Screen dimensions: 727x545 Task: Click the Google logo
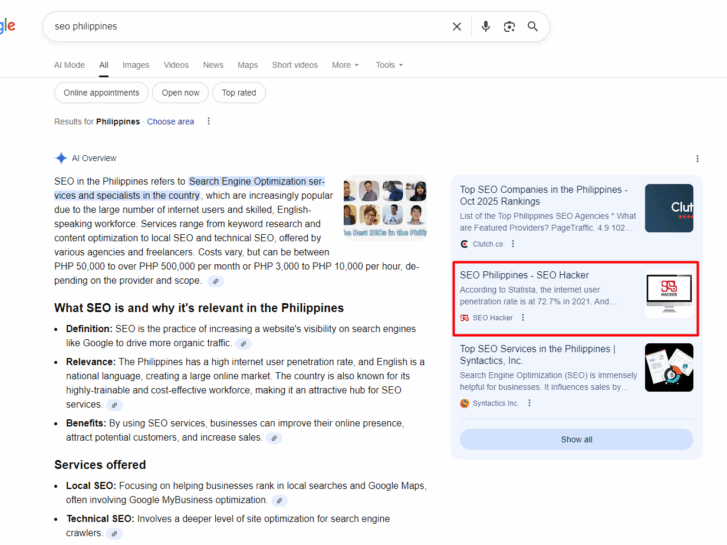click(x=7, y=26)
